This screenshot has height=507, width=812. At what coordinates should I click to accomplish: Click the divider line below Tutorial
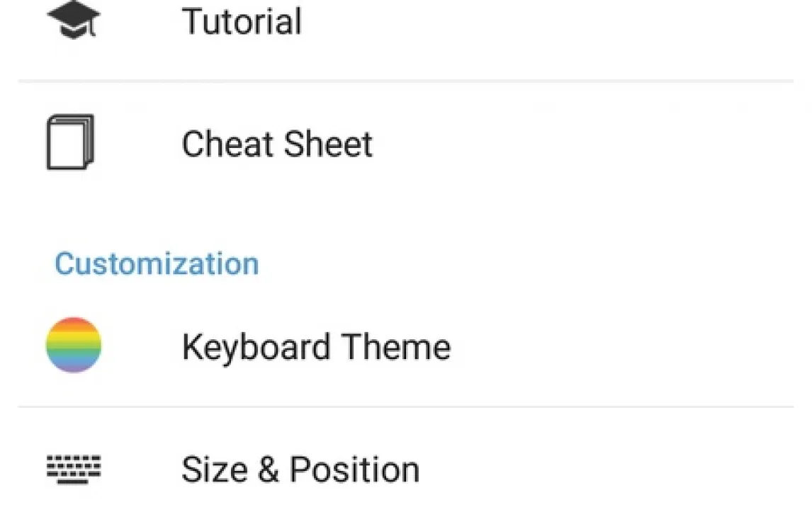coord(405,81)
